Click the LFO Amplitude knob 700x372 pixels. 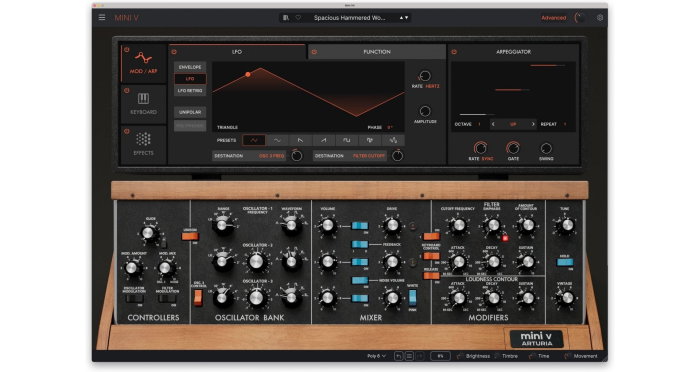[x=425, y=111]
